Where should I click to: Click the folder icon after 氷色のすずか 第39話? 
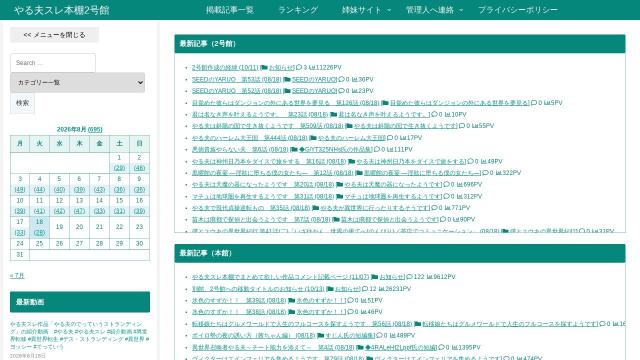[x=291, y=300]
